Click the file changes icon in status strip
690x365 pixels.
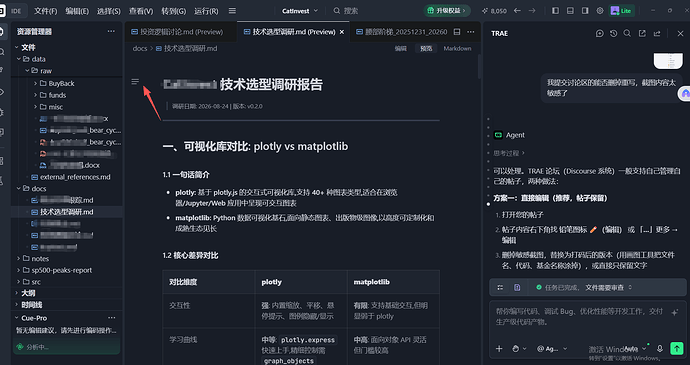tap(517, 288)
